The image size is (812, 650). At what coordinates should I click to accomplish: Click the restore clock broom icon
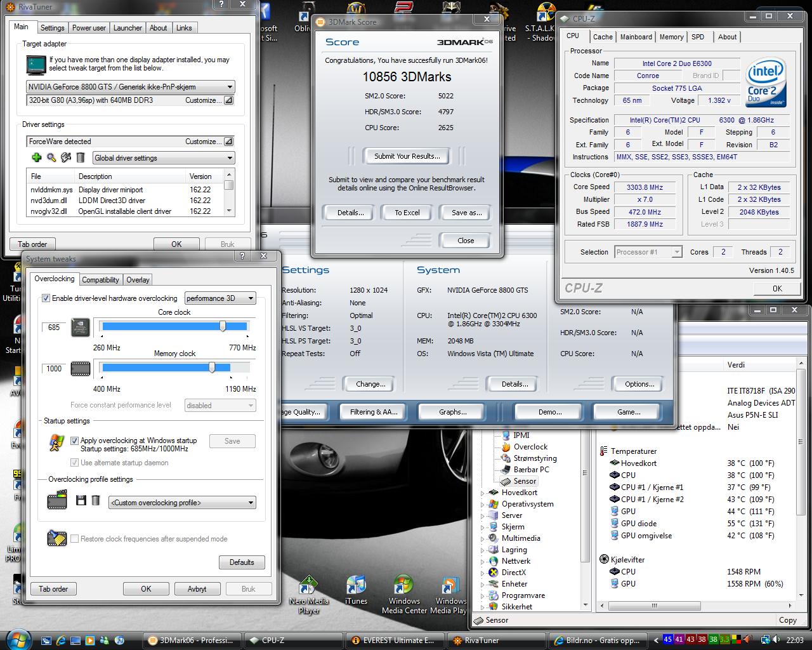pos(57,538)
